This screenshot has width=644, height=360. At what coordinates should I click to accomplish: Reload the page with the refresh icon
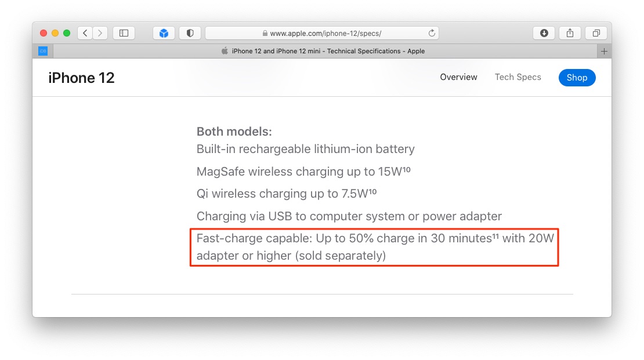click(432, 33)
